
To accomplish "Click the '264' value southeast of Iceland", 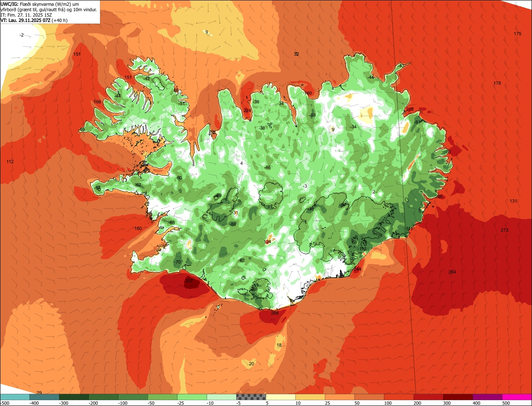I will click(x=452, y=272).
